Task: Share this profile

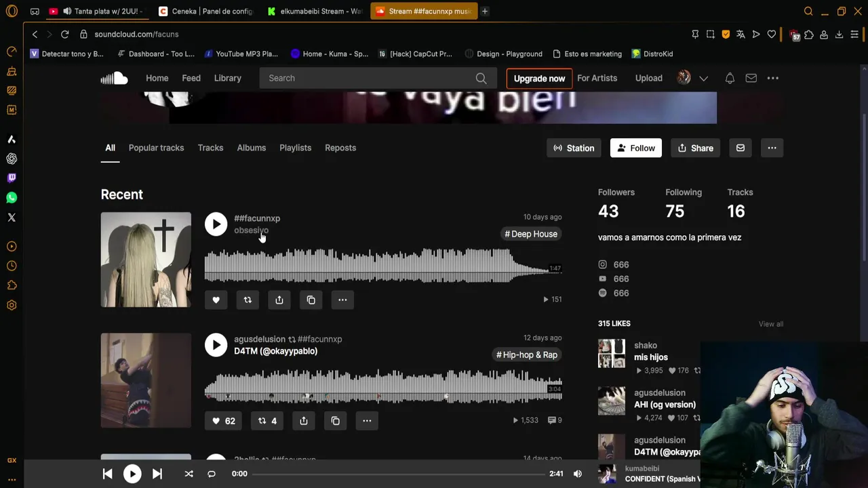Action: (x=695, y=148)
